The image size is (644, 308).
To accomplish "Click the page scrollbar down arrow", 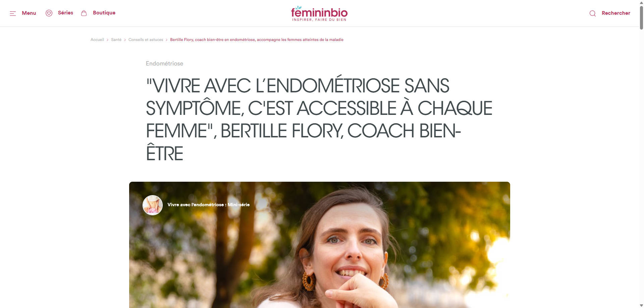I will pos(641,305).
